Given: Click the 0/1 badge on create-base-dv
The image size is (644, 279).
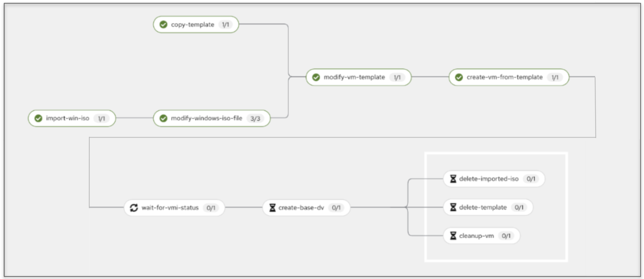Looking at the screenshot, I should (x=336, y=208).
